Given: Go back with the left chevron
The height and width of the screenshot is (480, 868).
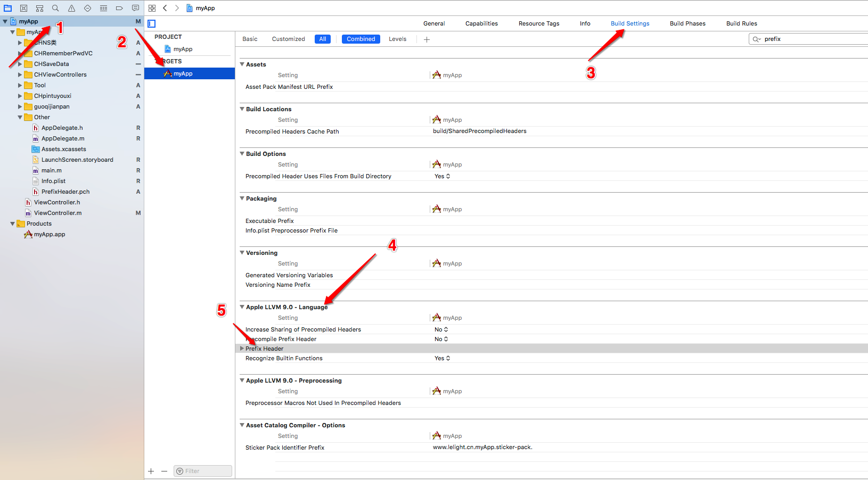Looking at the screenshot, I should coord(165,8).
